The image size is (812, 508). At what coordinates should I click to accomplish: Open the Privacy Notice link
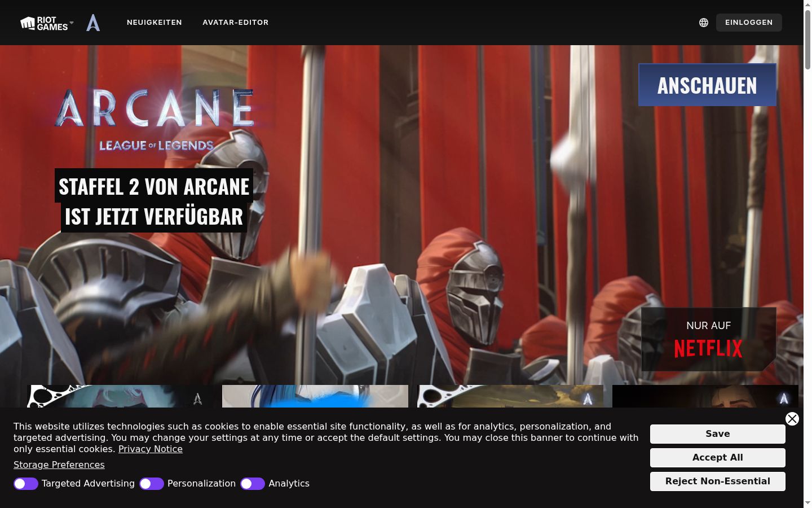click(151, 449)
